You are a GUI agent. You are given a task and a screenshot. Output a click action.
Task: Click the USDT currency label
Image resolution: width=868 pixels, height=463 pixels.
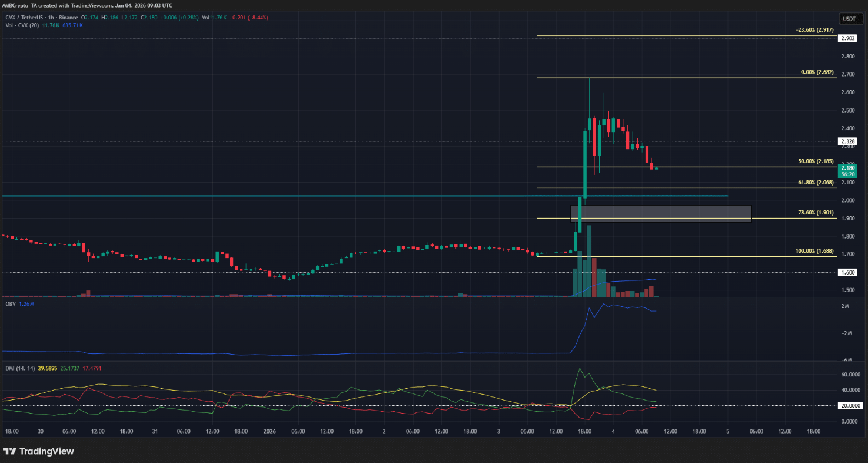pyautogui.click(x=849, y=19)
